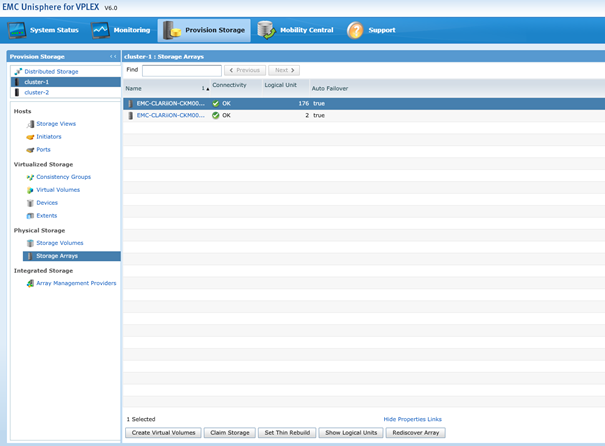
Task: Go to Mobility Central tab
Action: [296, 30]
